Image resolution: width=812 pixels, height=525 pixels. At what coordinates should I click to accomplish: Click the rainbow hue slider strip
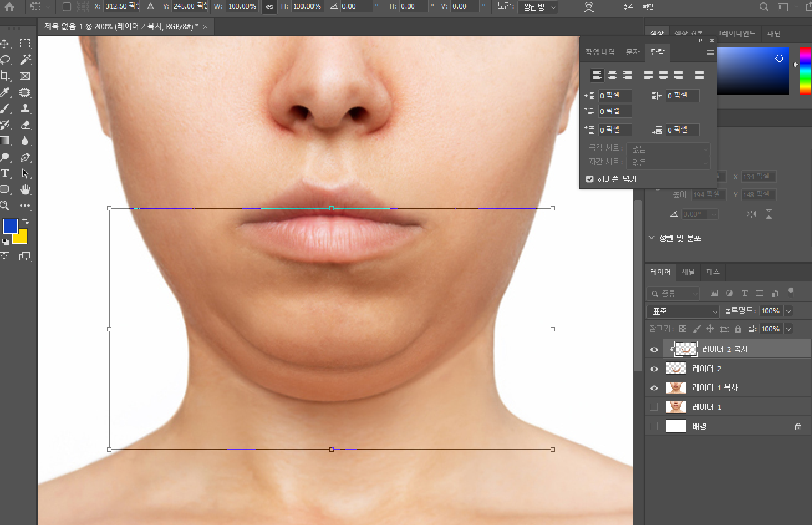click(805, 70)
